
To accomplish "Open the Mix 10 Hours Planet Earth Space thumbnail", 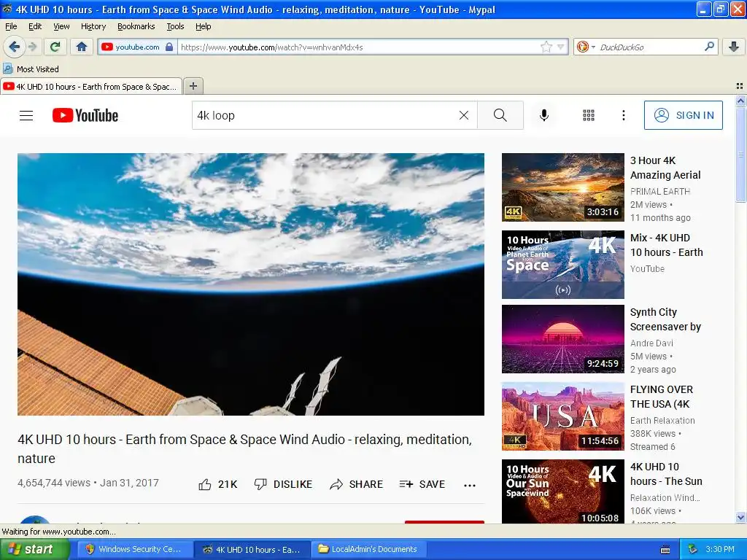I will pyautogui.click(x=563, y=265).
